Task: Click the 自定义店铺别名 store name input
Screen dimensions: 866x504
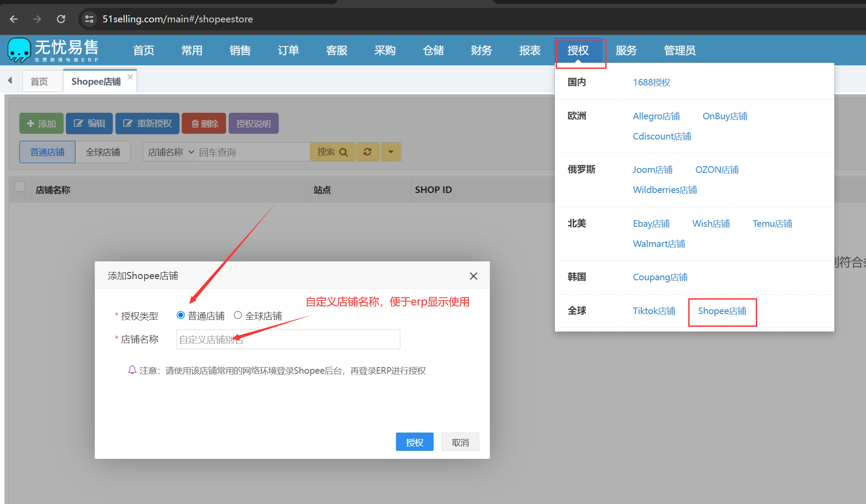Action: [288, 339]
